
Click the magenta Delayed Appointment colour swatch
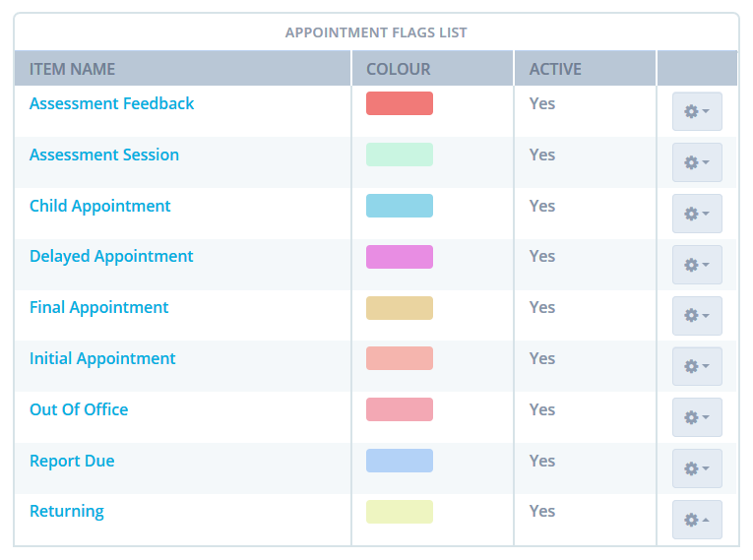(x=400, y=257)
